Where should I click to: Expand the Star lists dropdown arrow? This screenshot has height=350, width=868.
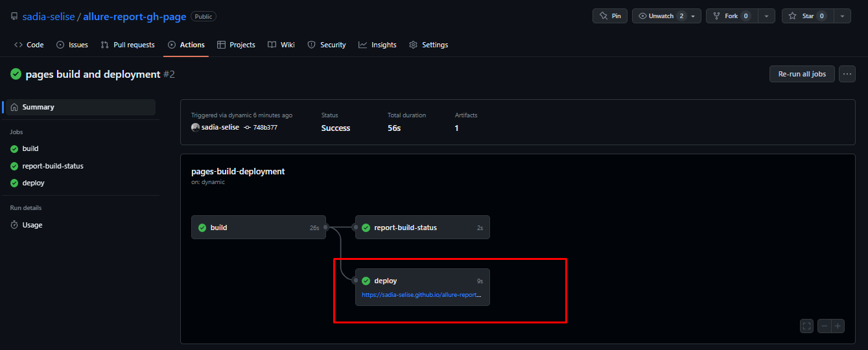(x=842, y=16)
